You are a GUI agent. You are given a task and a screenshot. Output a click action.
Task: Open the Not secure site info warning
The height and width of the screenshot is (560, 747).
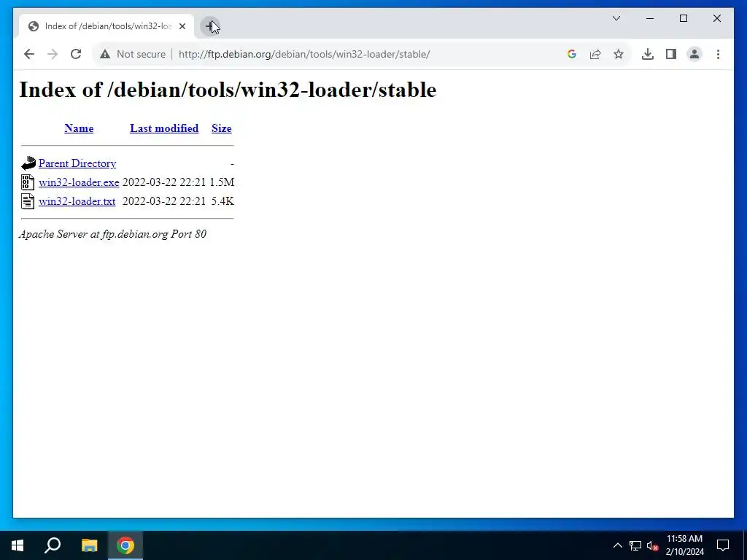133,54
